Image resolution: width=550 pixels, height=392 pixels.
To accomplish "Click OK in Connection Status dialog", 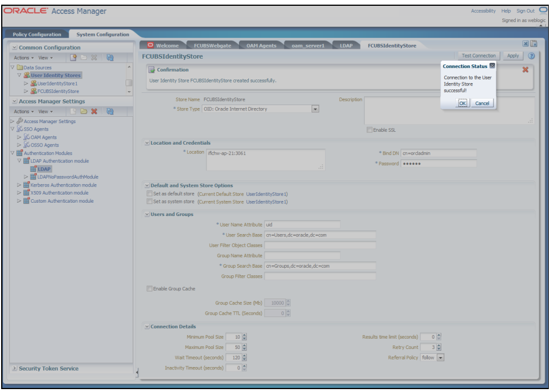I will (x=463, y=103).
